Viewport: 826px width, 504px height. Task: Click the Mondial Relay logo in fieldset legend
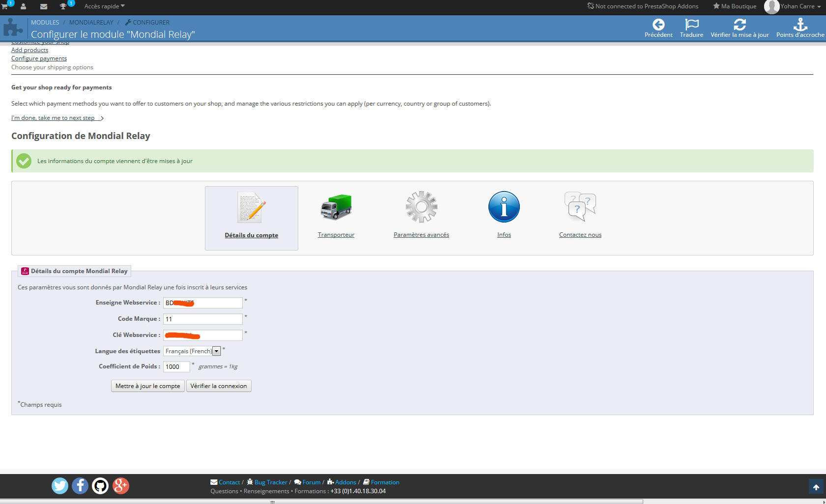(x=25, y=271)
